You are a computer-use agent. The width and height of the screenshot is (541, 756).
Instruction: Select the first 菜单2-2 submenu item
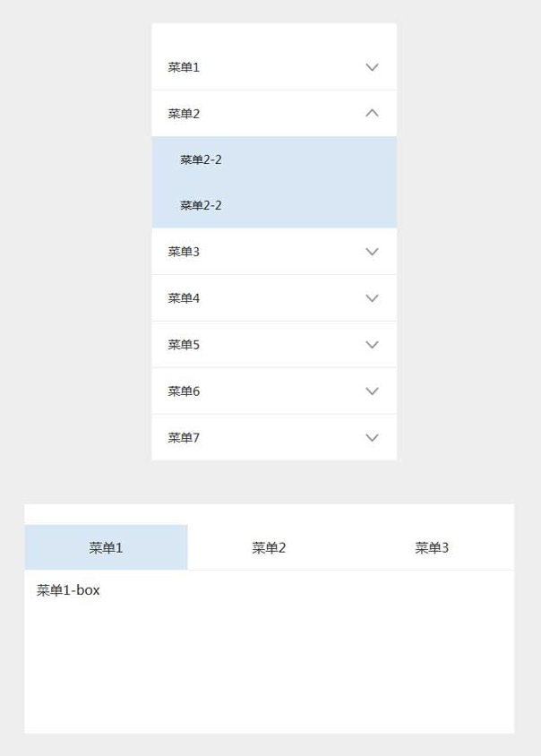coord(201,159)
